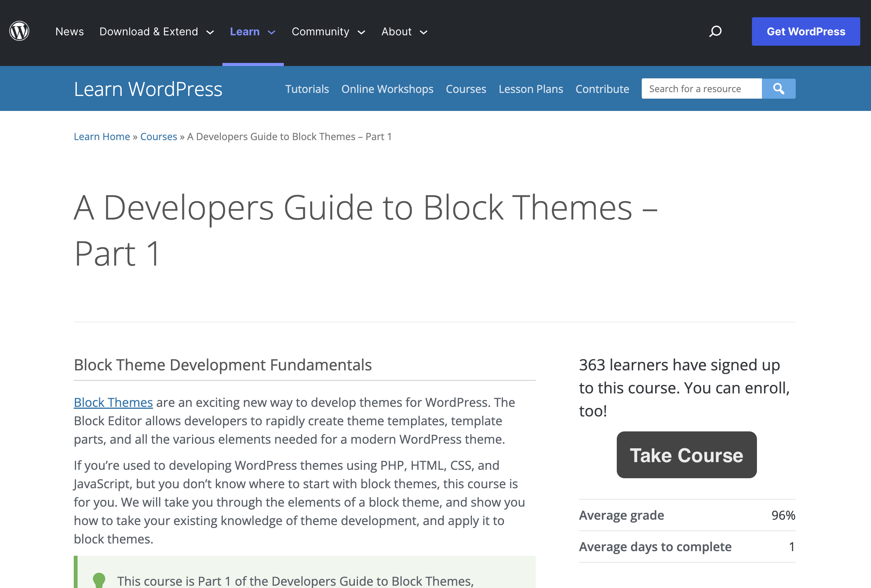Click Courses in the breadcrumb trail

pyautogui.click(x=159, y=136)
